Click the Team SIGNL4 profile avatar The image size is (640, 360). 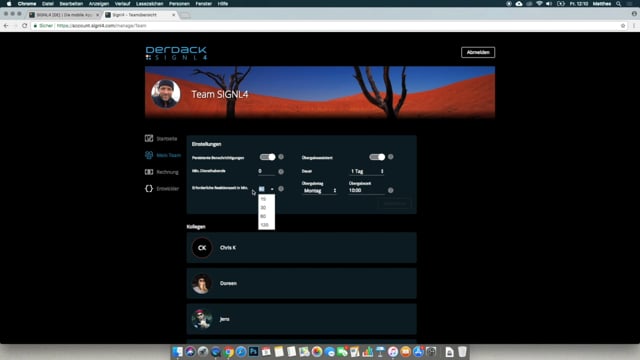tap(165, 93)
